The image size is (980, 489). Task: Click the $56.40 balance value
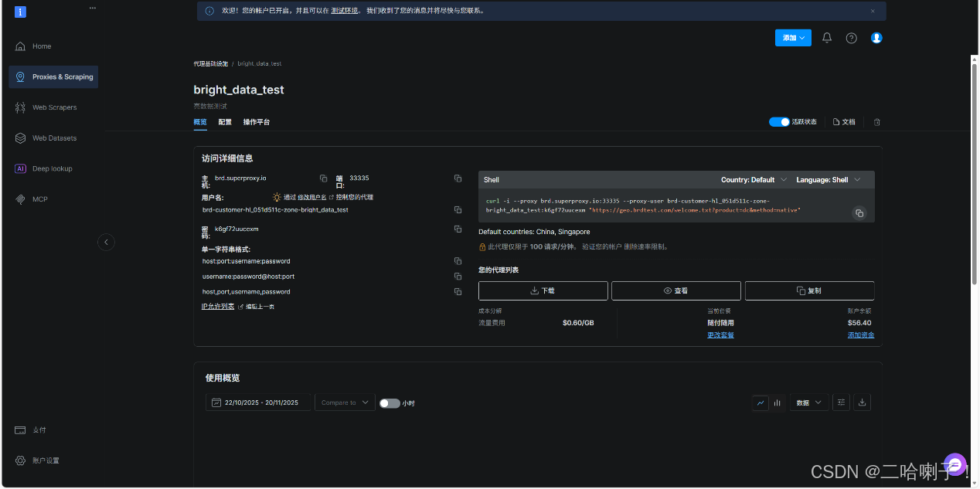click(x=859, y=323)
